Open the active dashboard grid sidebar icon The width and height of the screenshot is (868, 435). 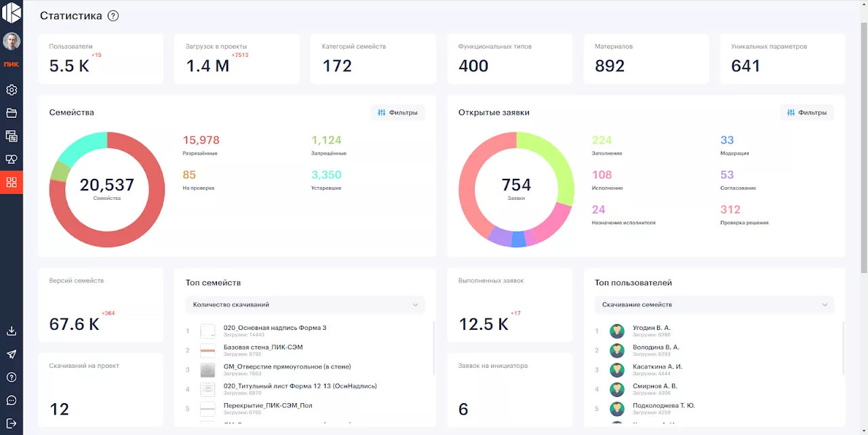tap(12, 182)
